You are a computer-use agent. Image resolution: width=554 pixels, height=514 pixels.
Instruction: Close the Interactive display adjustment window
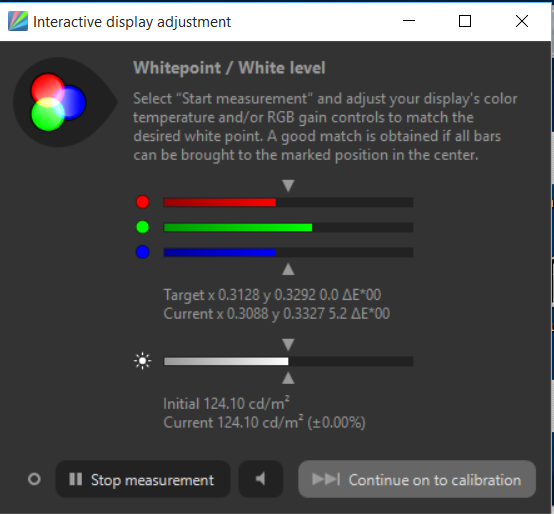click(x=521, y=21)
